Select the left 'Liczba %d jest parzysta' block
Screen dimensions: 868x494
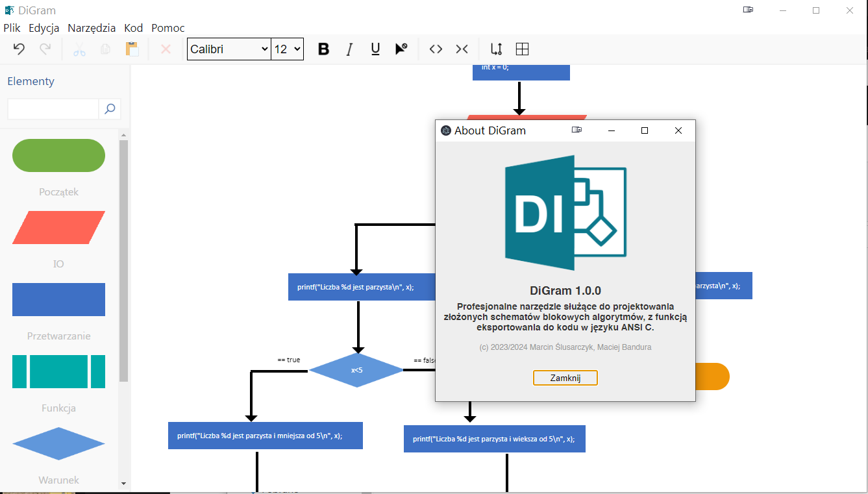click(x=361, y=287)
